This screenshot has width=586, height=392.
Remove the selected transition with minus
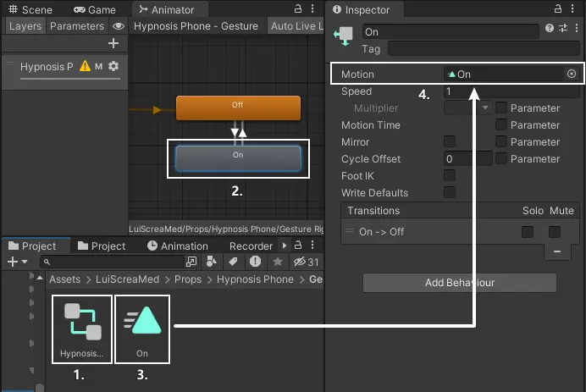pos(557,251)
